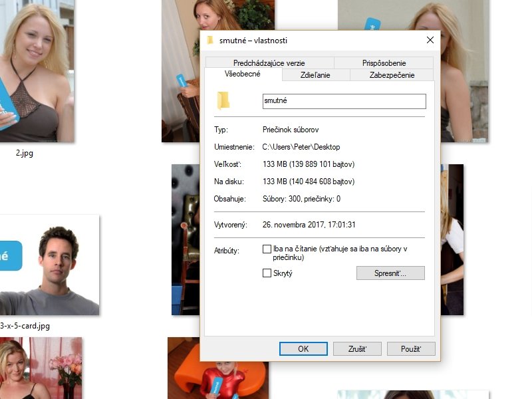Click the folder icon in the title bar

coord(210,41)
